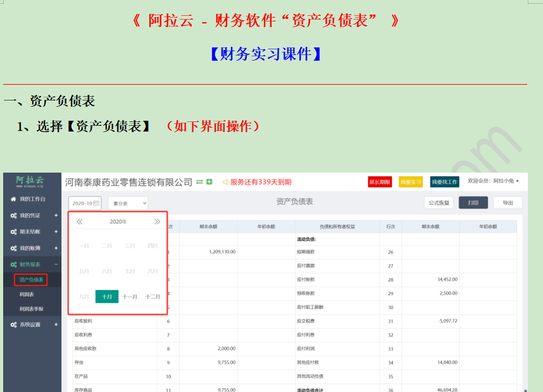This screenshot has height=392, width=543.
Task: Click the 打印 print button
Action: click(473, 203)
